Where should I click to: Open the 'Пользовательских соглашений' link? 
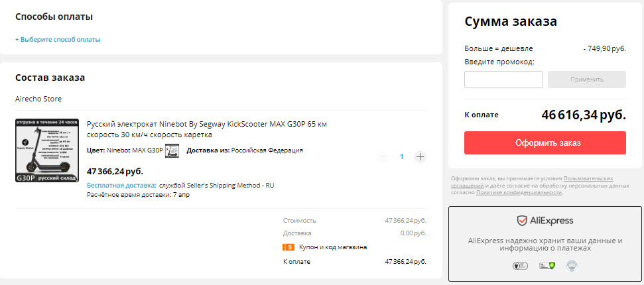click(x=588, y=179)
